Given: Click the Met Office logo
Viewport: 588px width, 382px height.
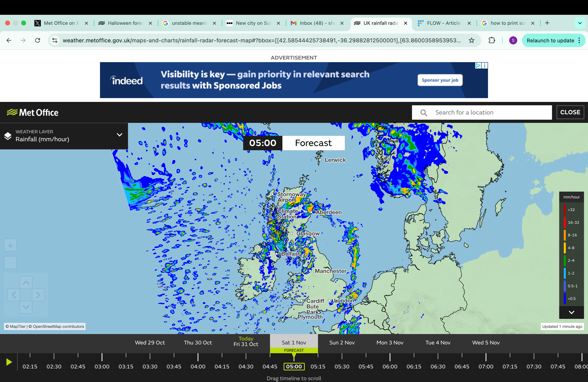Looking at the screenshot, I should tap(32, 112).
